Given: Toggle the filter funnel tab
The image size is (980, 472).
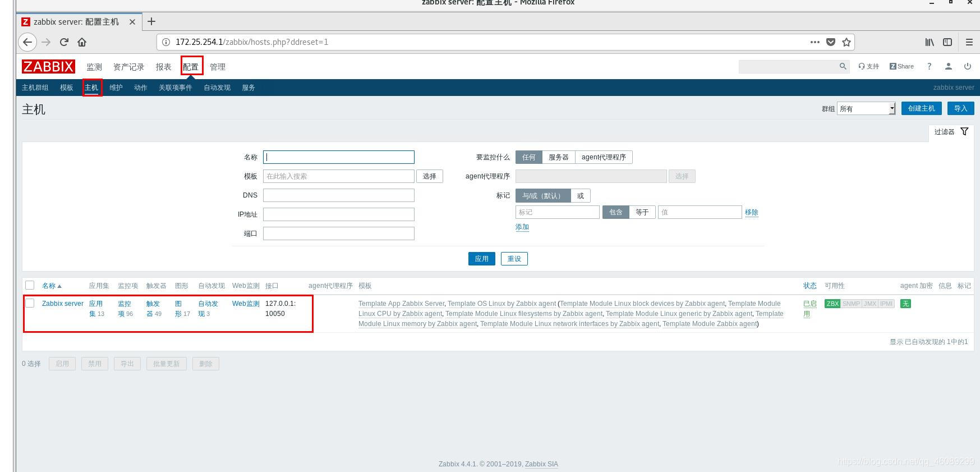Looking at the screenshot, I should 951,132.
